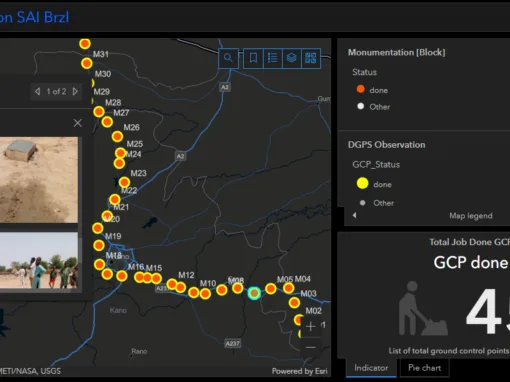Click the '1 of 2' popup counter text
The width and height of the screenshot is (510, 382).
pyautogui.click(x=56, y=91)
